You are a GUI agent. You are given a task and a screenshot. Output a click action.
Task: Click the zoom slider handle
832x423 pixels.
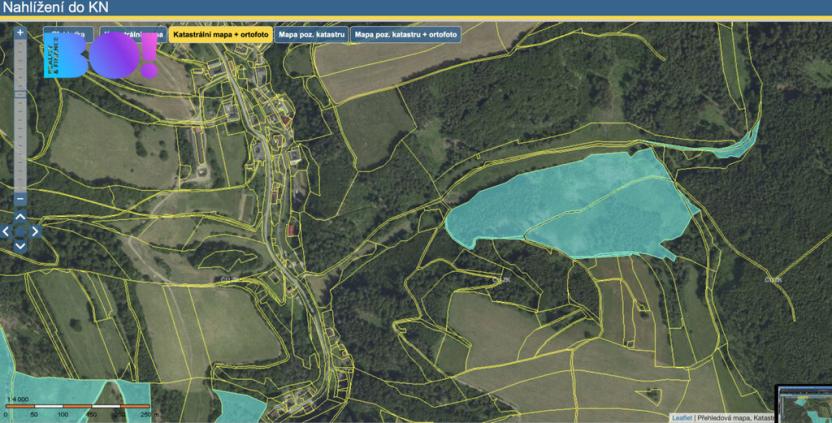tap(20, 93)
